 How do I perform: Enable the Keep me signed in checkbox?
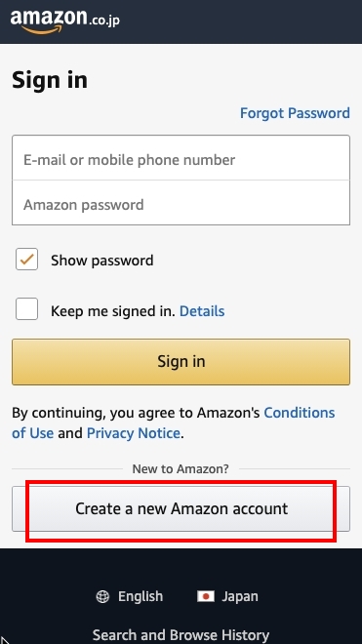pyautogui.click(x=26, y=309)
